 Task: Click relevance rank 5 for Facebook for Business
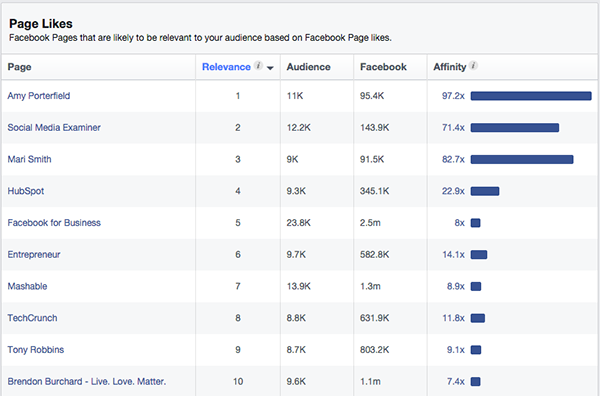click(x=238, y=223)
